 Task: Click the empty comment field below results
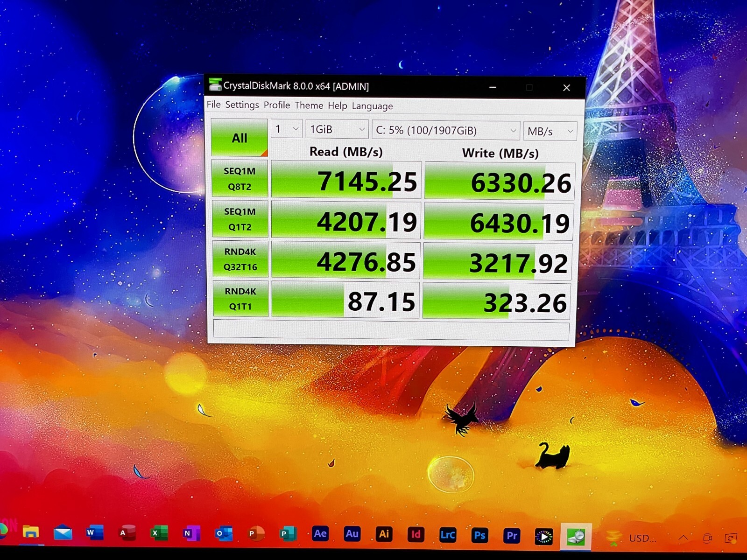pyautogui.click(x=391, y=330)
